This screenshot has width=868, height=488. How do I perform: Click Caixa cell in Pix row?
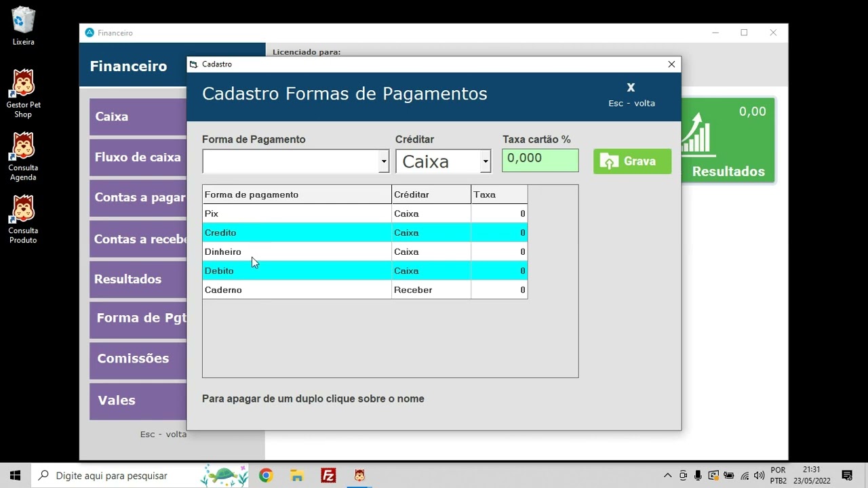tap(431, 213)
